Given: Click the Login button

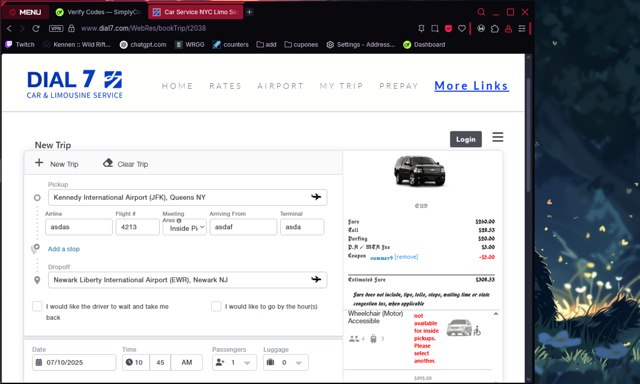Looking at the screenshot, I should point(466,139).
